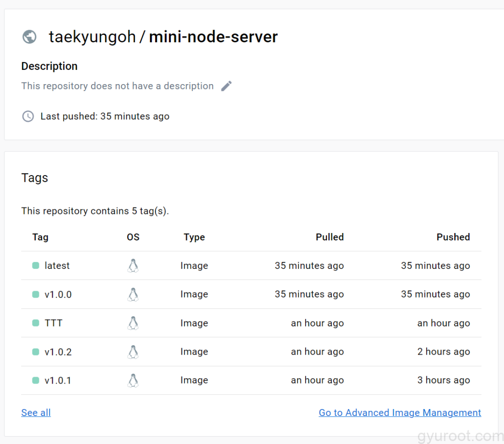Click the Pushed column header
Viewport: 504px width, 444px height.
[x=453, y=237]
